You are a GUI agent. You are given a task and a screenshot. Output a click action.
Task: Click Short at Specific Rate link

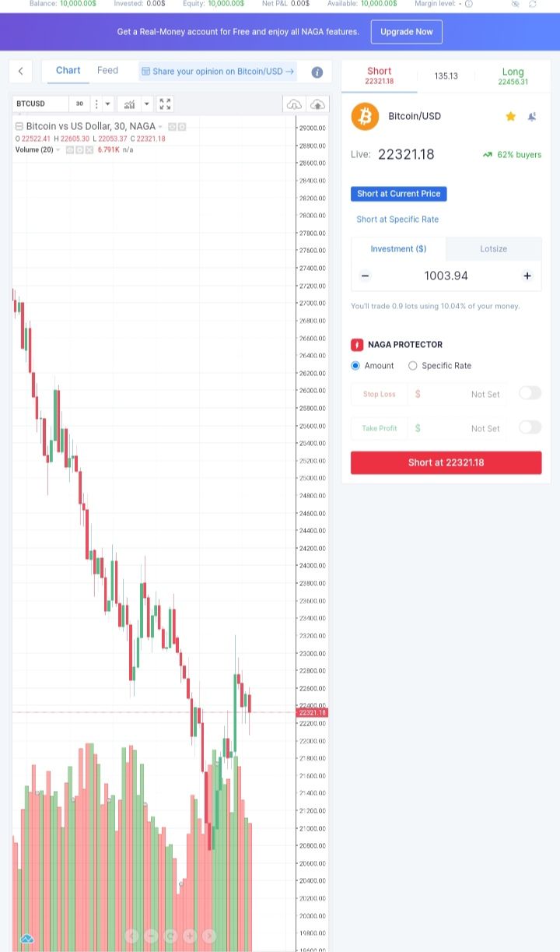397,220
